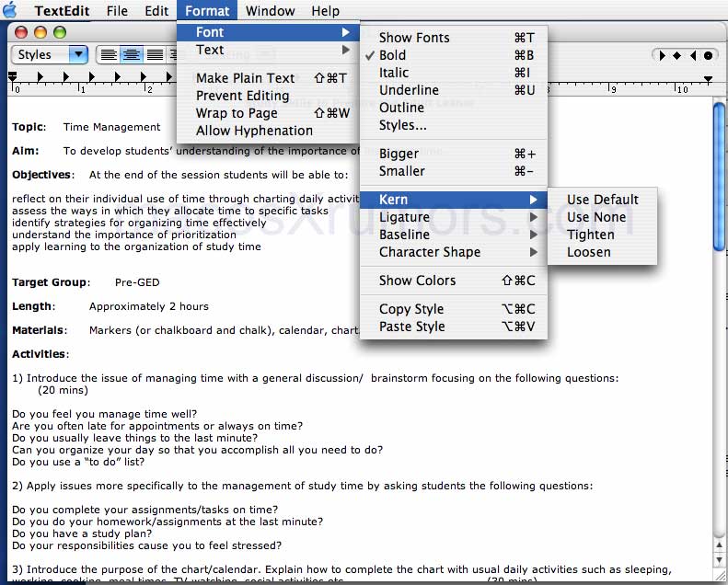Click '(20 mins)' text

tap(64, 390)
